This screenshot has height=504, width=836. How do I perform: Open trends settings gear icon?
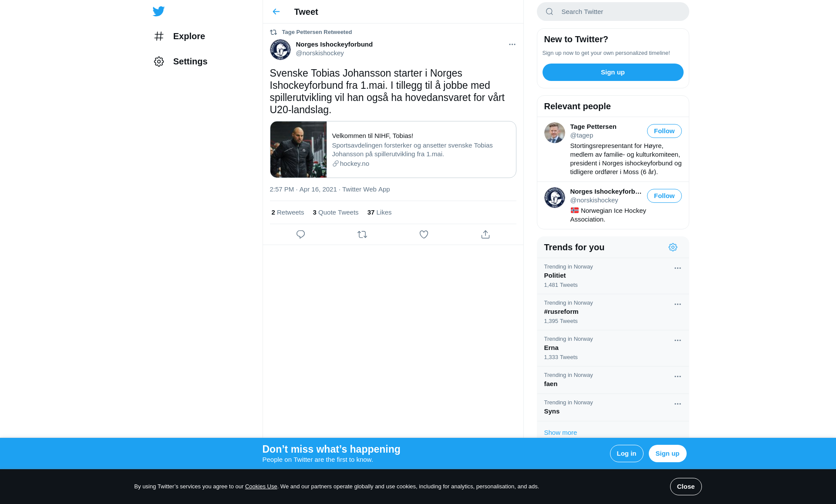tap(673, 247)
